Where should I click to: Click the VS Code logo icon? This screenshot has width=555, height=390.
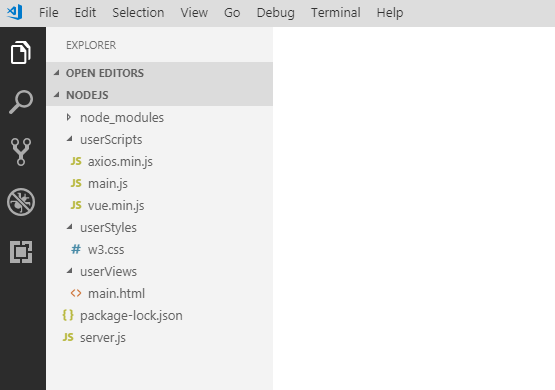15,12
